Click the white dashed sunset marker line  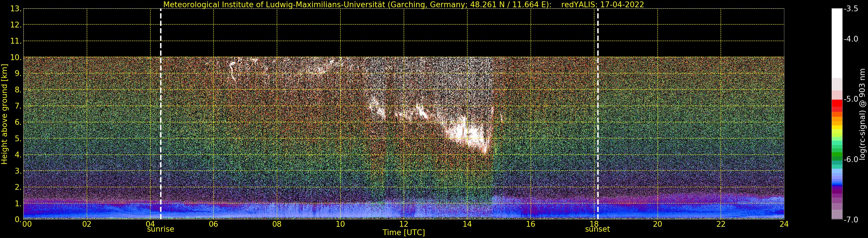click(x=598, y=114)
